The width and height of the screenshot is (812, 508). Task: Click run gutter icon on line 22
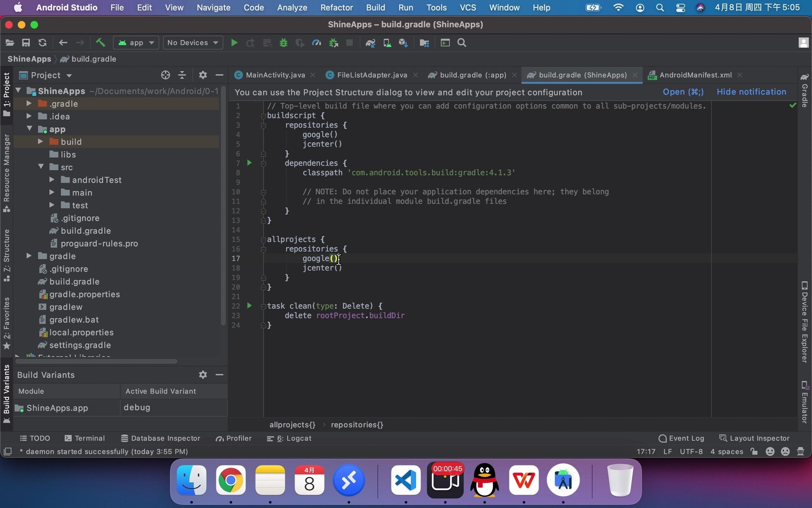[x=249, y=306]
